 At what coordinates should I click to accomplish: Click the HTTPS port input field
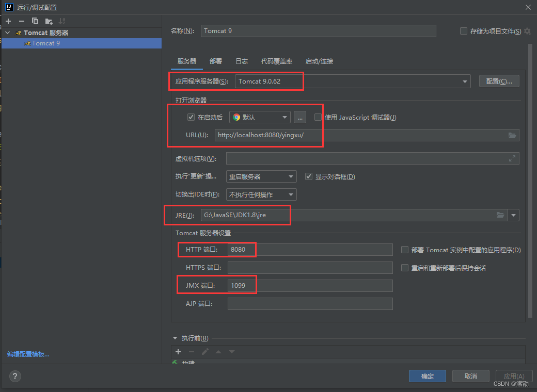[x=310, y=268]
